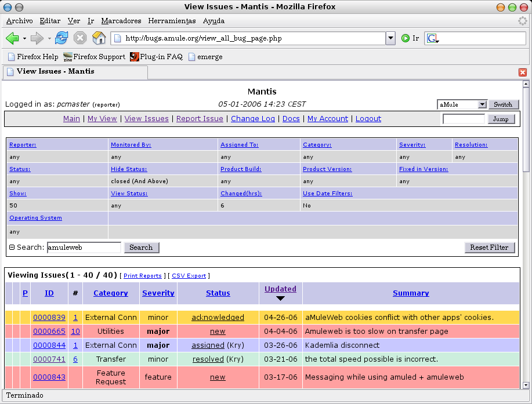Expand the URL history dropdown arrow

pos(390,38)
